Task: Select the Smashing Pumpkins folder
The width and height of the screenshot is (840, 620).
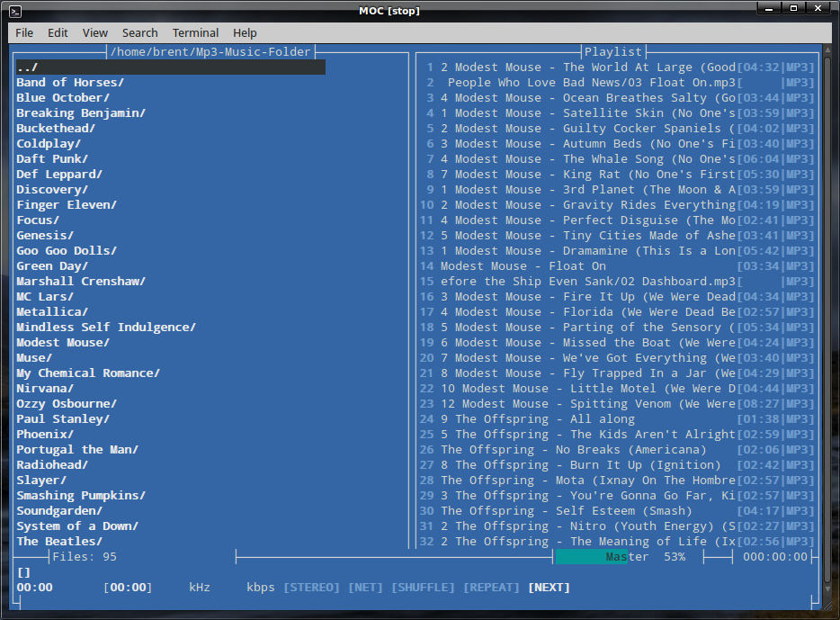Action: pos(81,496)
